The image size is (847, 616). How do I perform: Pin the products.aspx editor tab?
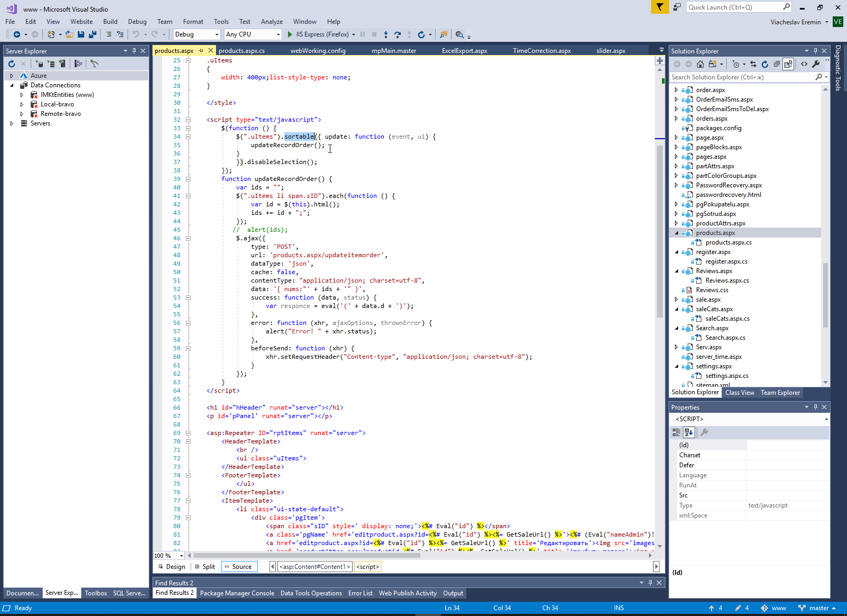[201, 51]
